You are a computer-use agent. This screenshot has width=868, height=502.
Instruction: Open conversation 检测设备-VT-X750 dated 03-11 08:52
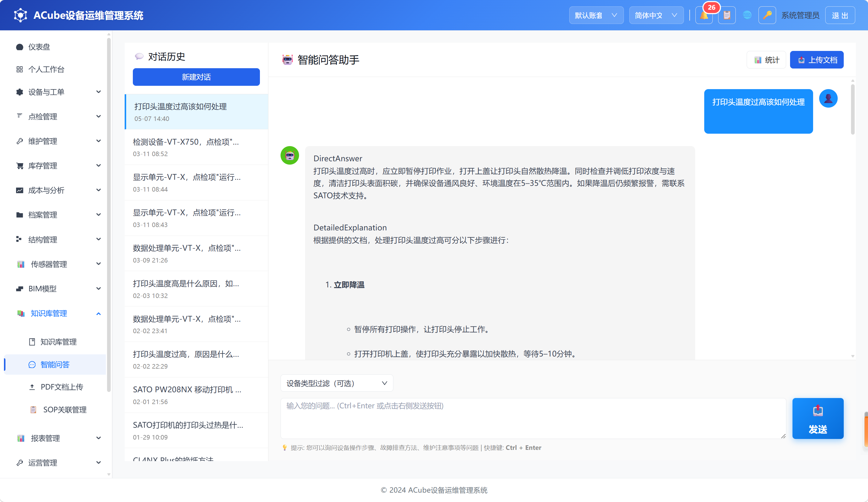196,147
